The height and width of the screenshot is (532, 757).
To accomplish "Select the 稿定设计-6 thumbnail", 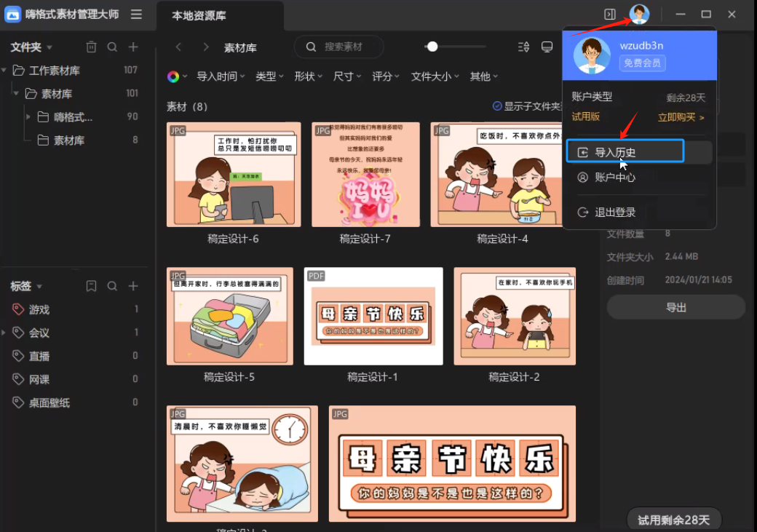I will tap(234, 174).
